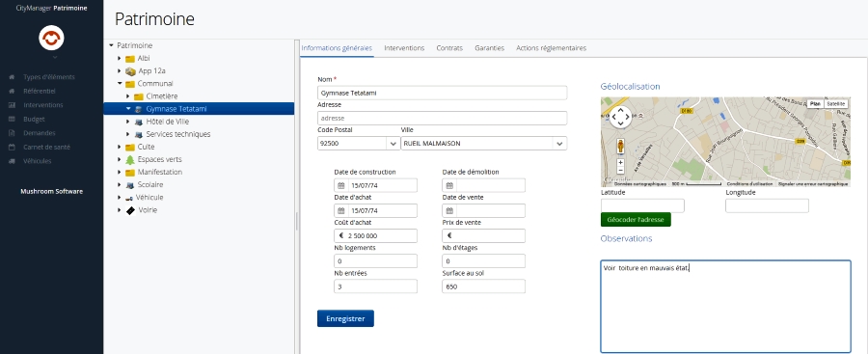Image resolution: width=868 pixels, height=354 pixels.
Task: Click Géocoder l'adresse button
Action: point(636,219)
